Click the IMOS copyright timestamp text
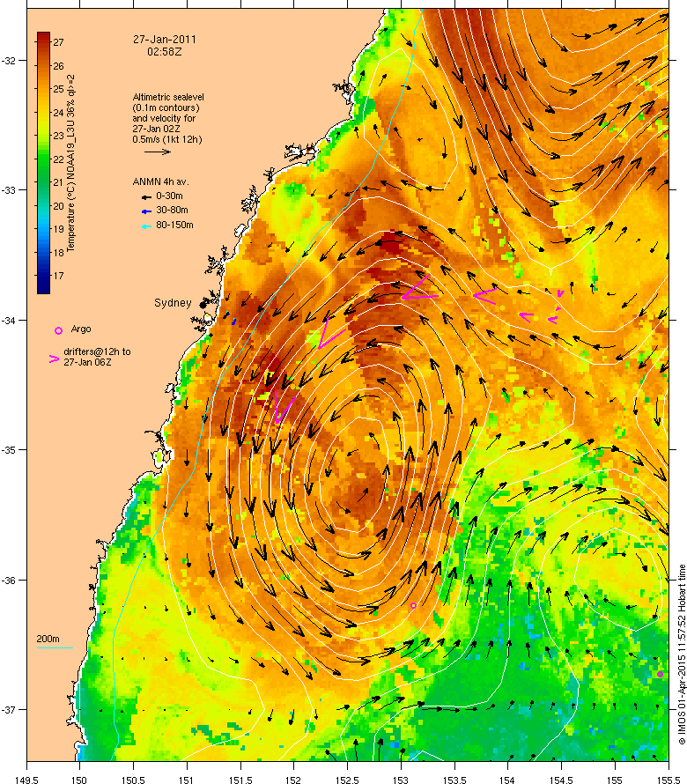This screenshot has height=784, width=687. pos(682,655)
